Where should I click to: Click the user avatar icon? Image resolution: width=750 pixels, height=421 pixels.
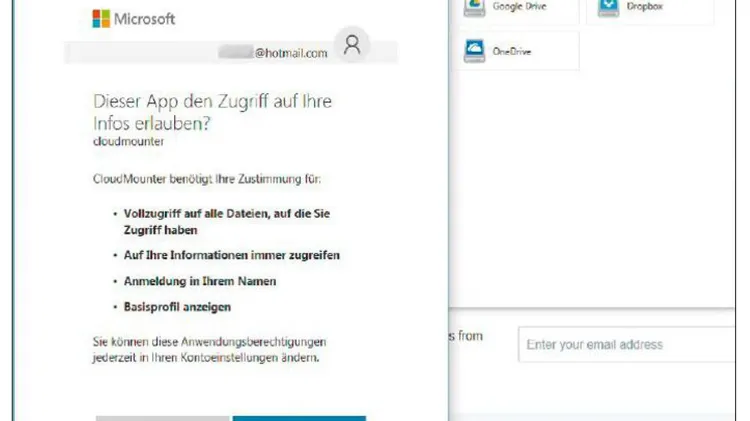(x=352, y=45)
